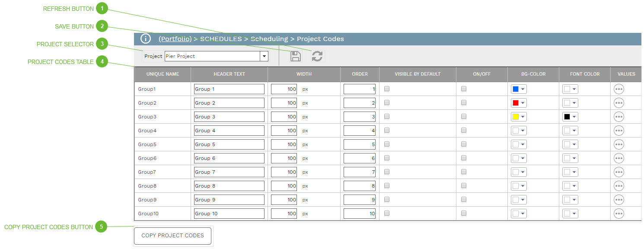The height and width of the screenshot is (249, 644).
Task: Open values ellipsis for Group10 row
Action: click(x=619, y=214)
